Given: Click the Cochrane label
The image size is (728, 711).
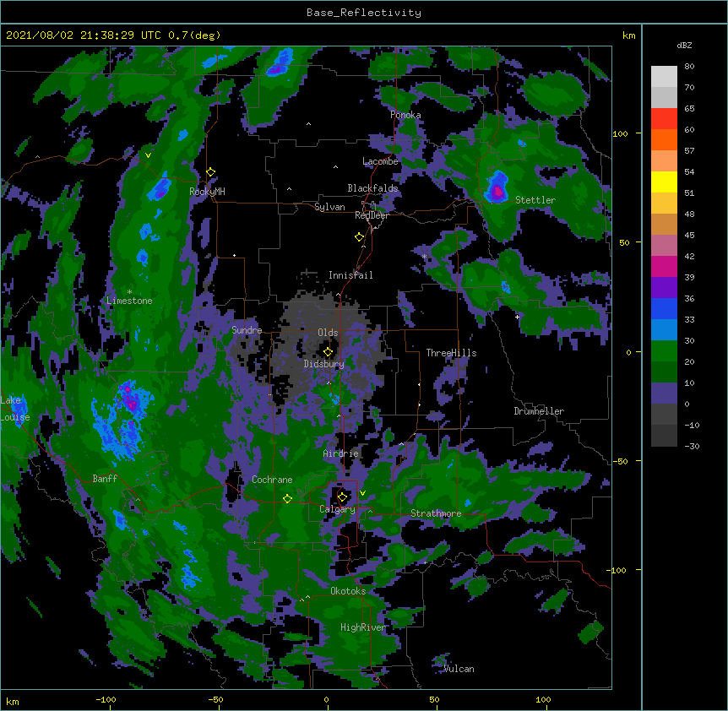Looking at the screenshot, I should pos(272,480).
